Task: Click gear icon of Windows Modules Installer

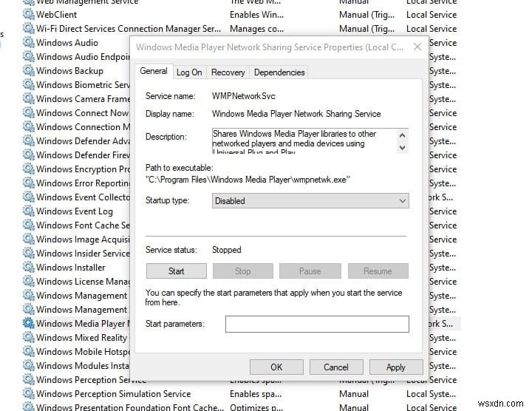Action: pos(29,365)
